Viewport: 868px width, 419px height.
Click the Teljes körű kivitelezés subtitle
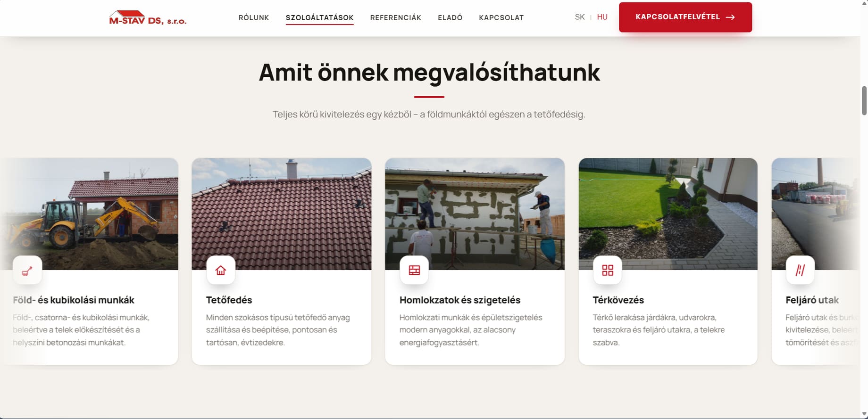(429, 114)
